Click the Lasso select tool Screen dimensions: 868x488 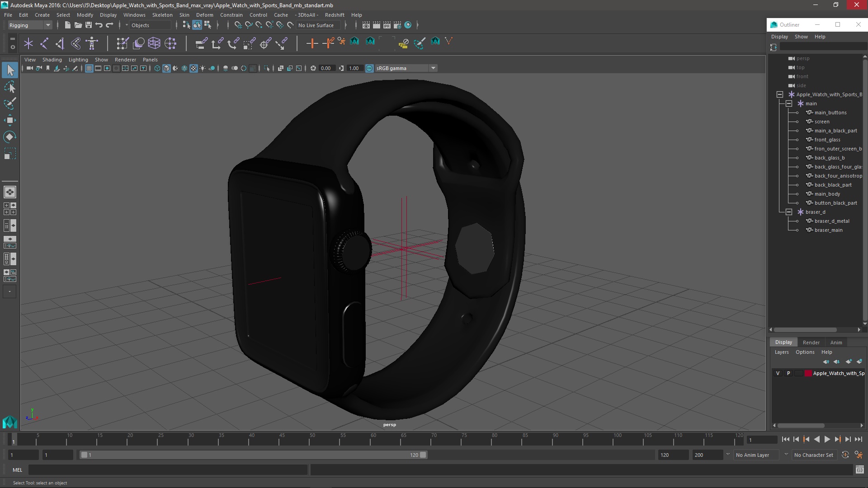[9, 87]
